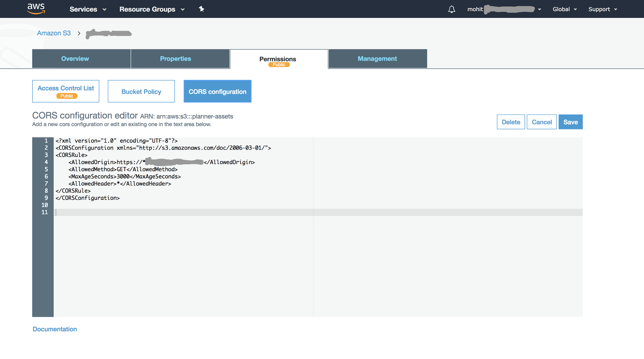The height and width of the screenshot is (359, 644).
Task: Click the MaxAgeSeconds 3000 line
Action: [125, 177]
